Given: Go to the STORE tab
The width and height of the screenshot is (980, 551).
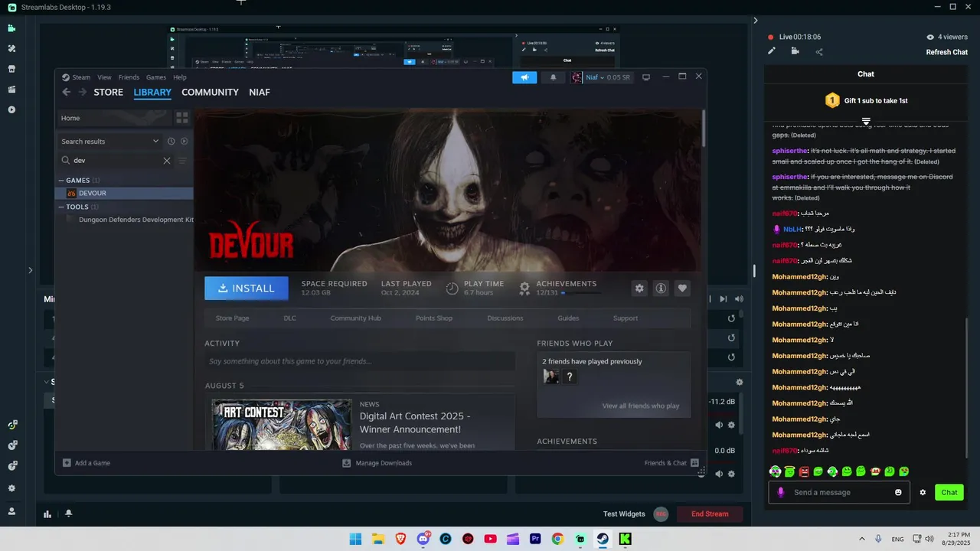Looking at the screenshot, I should (108, 92).
